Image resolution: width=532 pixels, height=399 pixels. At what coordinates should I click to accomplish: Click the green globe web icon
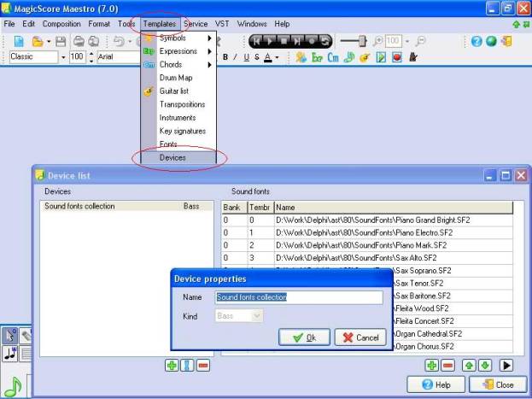(491, 41)
